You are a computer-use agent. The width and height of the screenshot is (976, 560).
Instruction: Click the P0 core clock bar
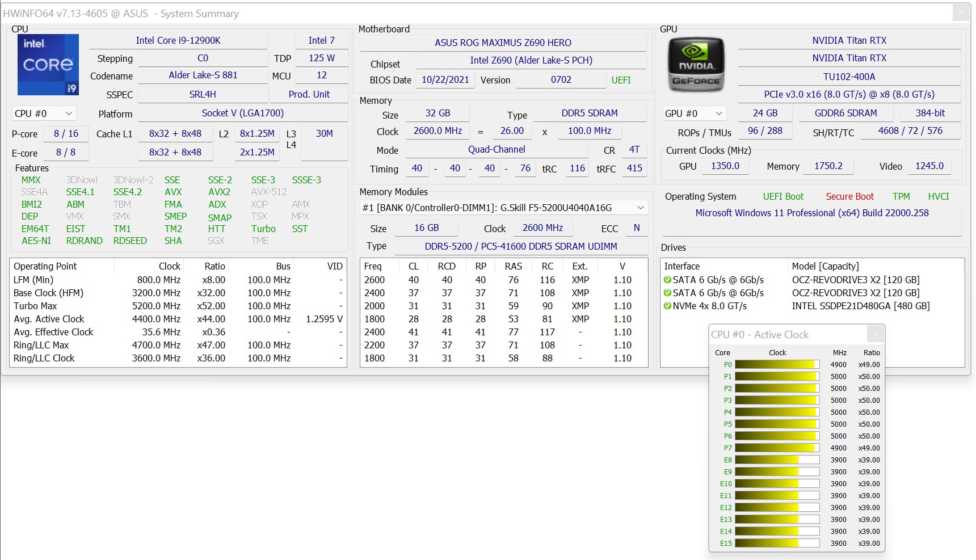coord(777,364)
